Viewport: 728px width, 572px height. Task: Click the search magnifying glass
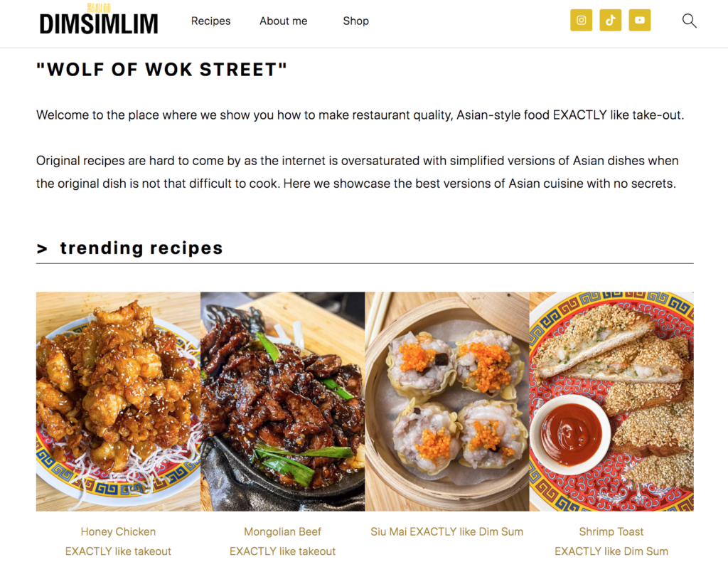(689, 21)
